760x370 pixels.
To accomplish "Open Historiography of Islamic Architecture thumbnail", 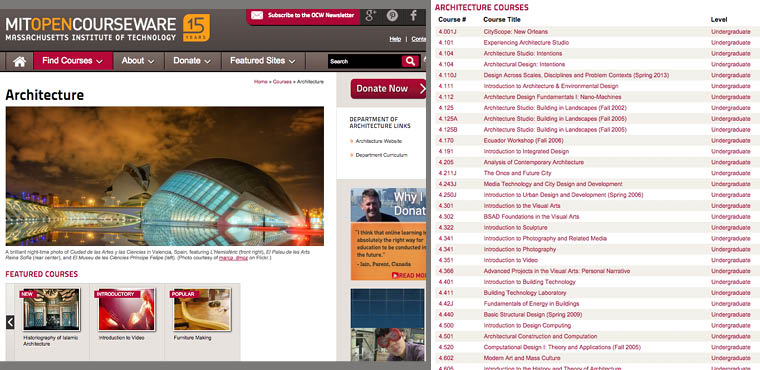I will point(51,309).
